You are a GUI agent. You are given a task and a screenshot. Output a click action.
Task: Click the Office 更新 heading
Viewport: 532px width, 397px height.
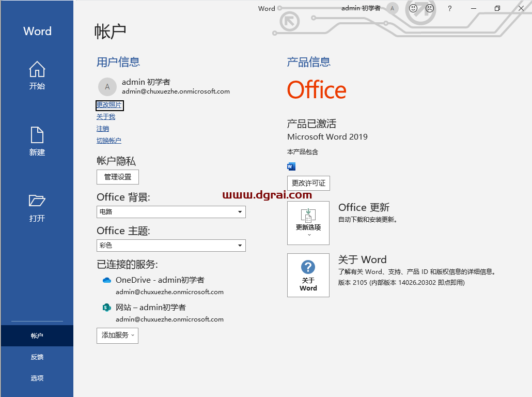click(364, 207)
